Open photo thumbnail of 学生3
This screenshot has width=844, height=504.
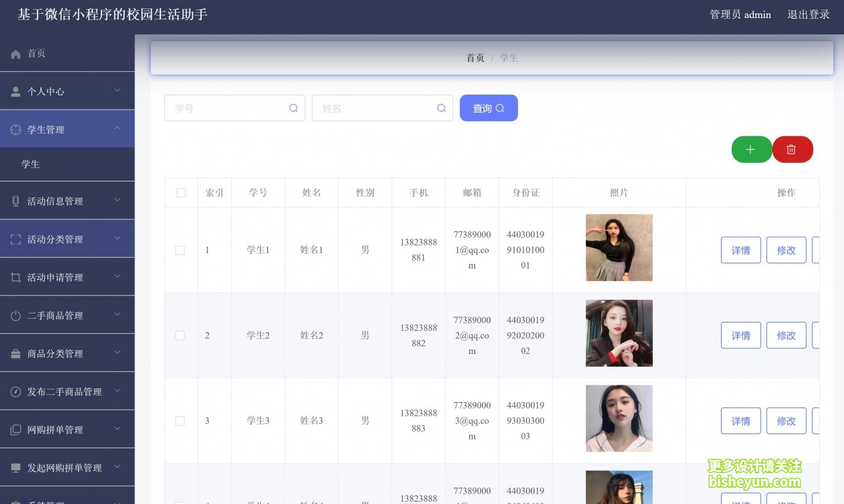(x=619, y=418)
